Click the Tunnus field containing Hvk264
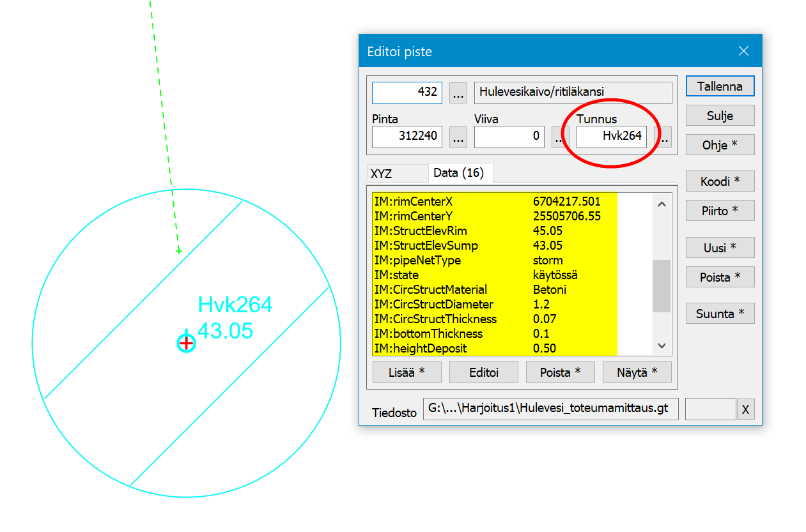The image size is (806, 532). (611, 137)
